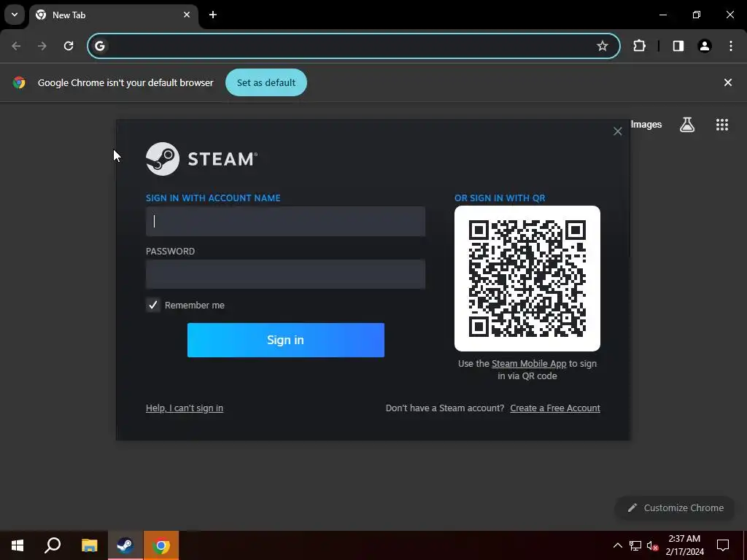Open the Steam Mobile App link

529,364
